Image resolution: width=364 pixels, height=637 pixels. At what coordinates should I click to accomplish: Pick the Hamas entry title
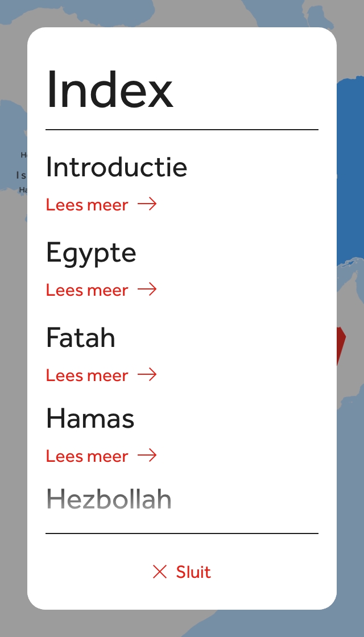[90, 419]
